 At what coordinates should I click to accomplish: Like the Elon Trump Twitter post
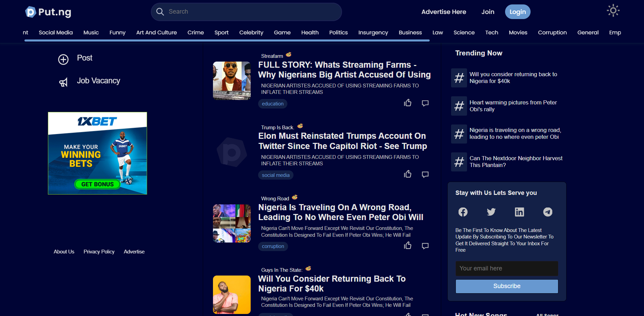[408, 174]
